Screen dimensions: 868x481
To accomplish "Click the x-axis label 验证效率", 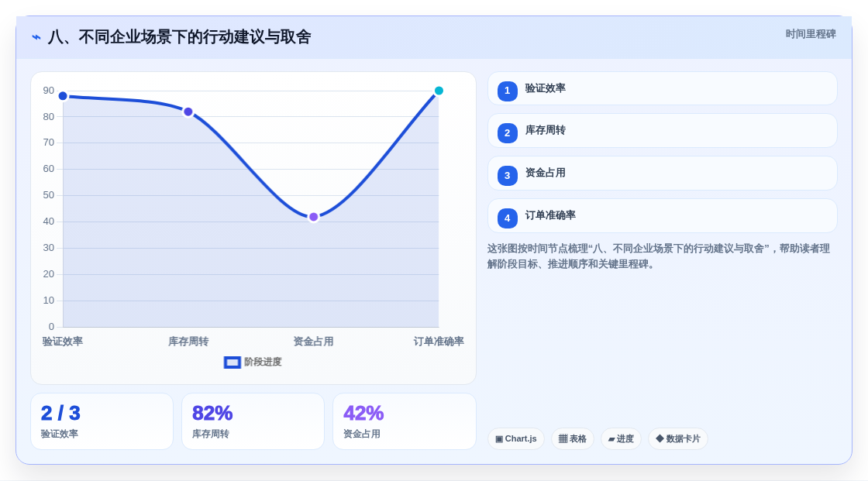I will tap(63, 342).
